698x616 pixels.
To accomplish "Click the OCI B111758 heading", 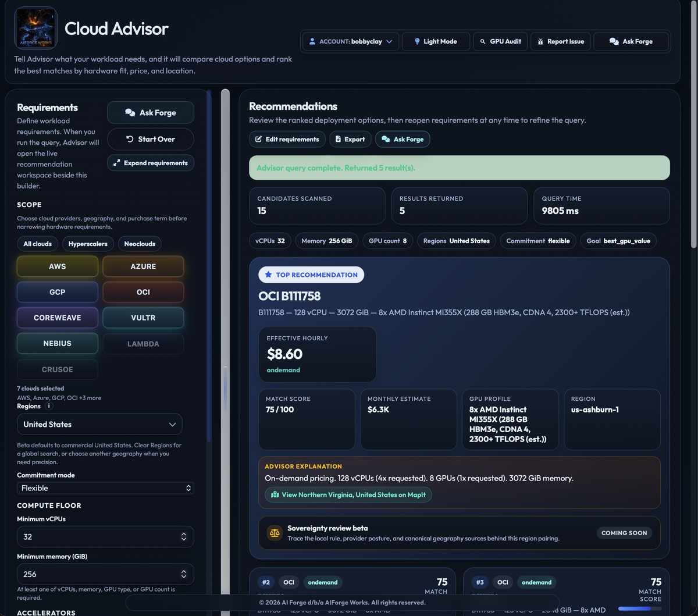I will 290,296.
